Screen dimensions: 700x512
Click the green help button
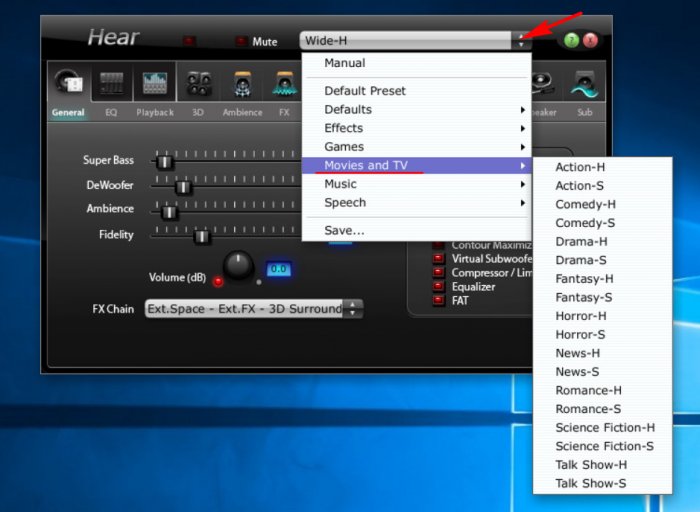coord(571,41)
